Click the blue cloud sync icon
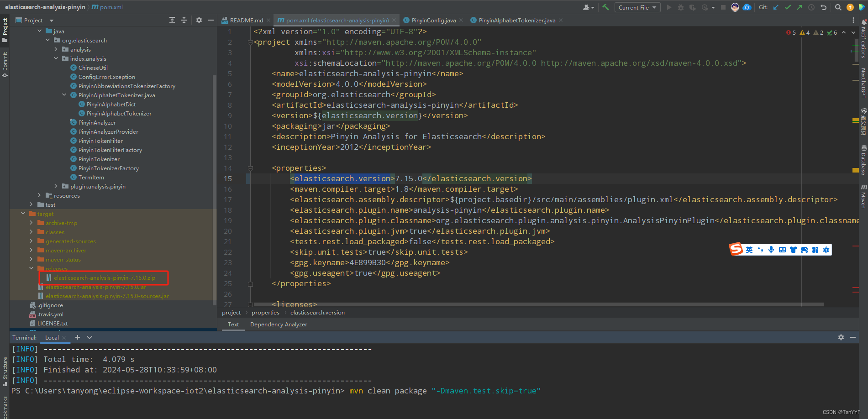 747,7
